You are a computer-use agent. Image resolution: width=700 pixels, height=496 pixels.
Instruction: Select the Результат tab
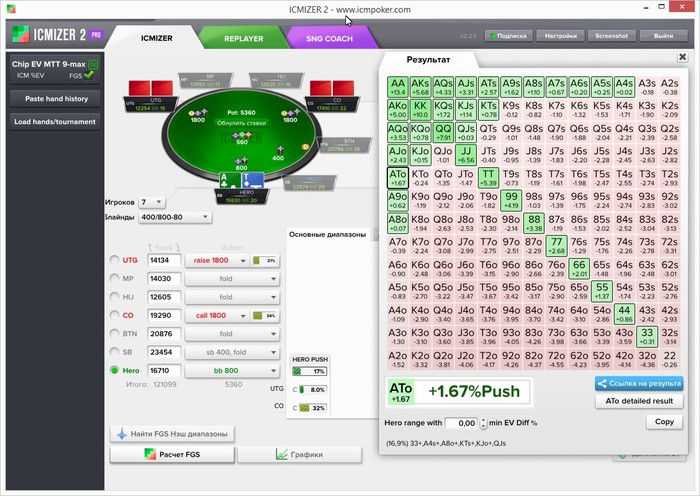pos(428,59)
